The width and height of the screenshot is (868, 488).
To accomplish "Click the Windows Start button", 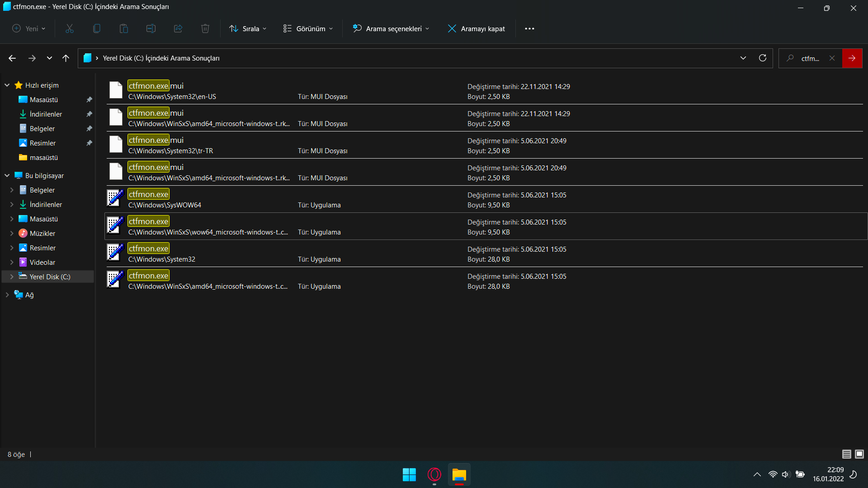I will [x=409, y=474].
